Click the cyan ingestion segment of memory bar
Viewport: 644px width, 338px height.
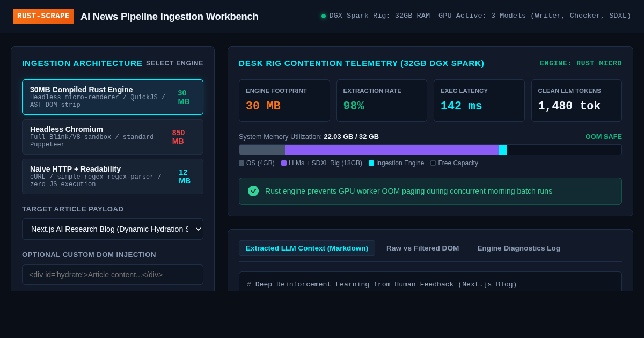pos(503,150)
